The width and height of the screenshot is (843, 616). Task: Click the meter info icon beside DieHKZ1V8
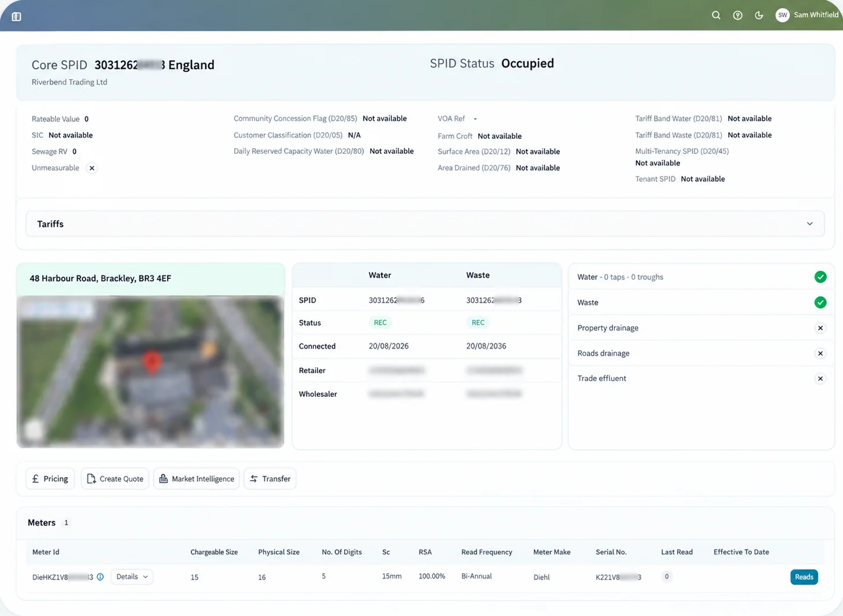(100, 577)
